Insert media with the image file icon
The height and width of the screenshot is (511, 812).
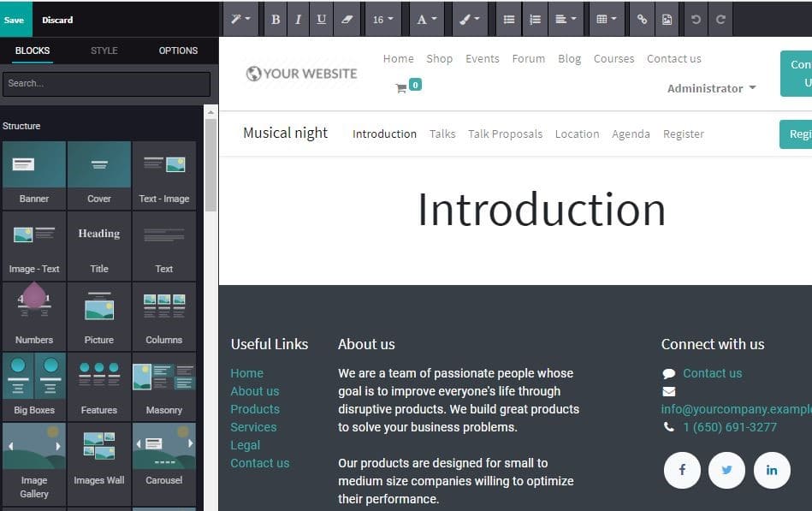pos(667,20)
